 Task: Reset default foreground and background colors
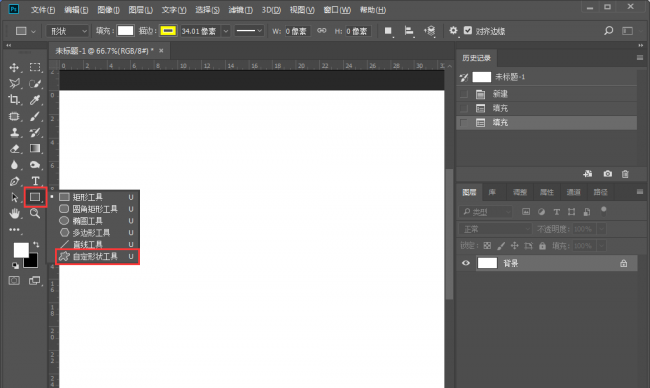15,265
